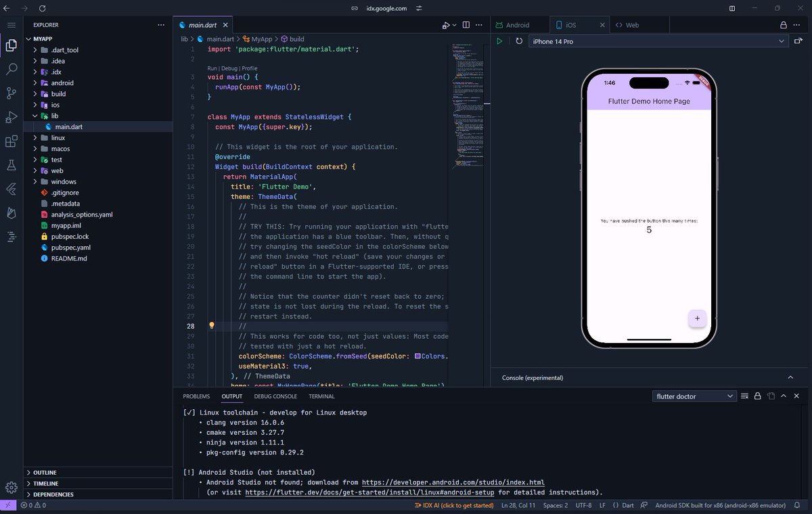Open preview in a new window
Image resolution: width=812 pixels, height=514 pixels.
point(798,41)
